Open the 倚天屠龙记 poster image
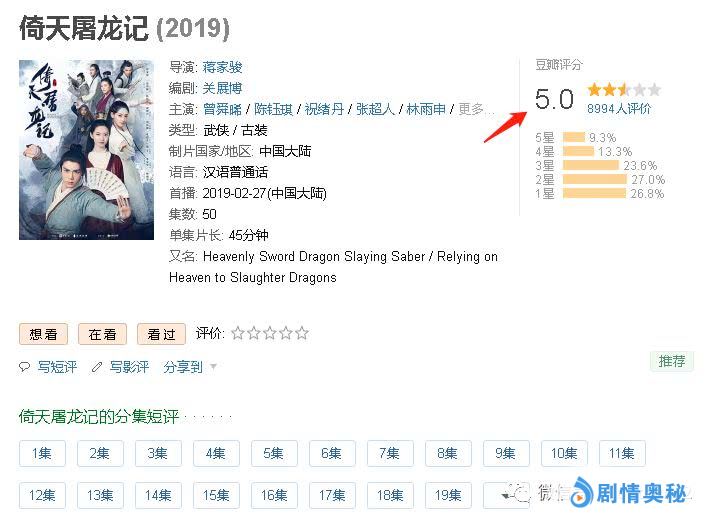 coord(86,150)
